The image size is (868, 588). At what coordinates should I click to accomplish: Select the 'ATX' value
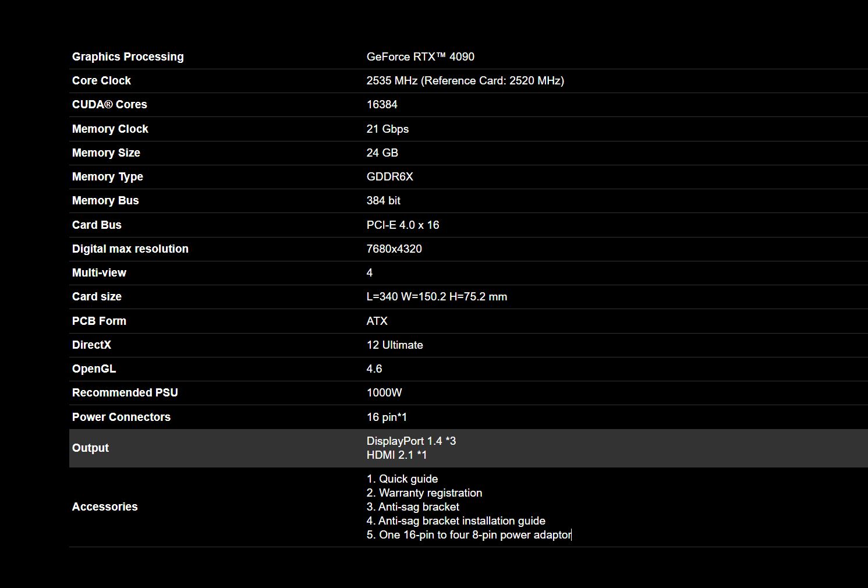377,321
